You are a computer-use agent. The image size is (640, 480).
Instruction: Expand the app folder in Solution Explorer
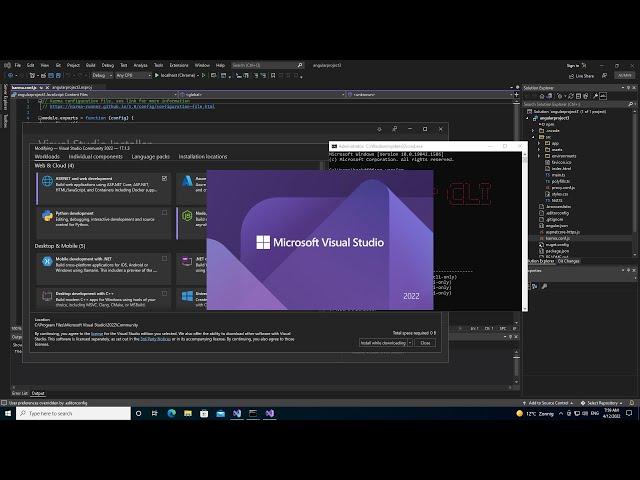[x=539, y=144]
